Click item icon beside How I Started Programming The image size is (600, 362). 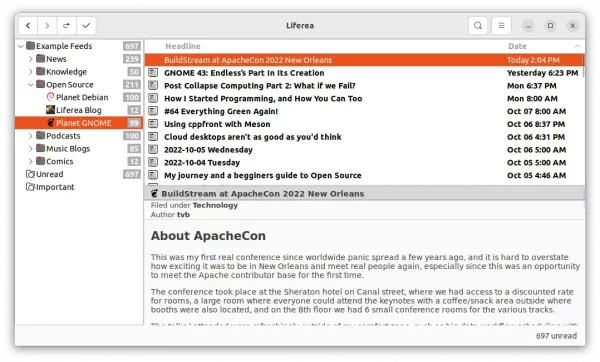(x=153, y=98)
